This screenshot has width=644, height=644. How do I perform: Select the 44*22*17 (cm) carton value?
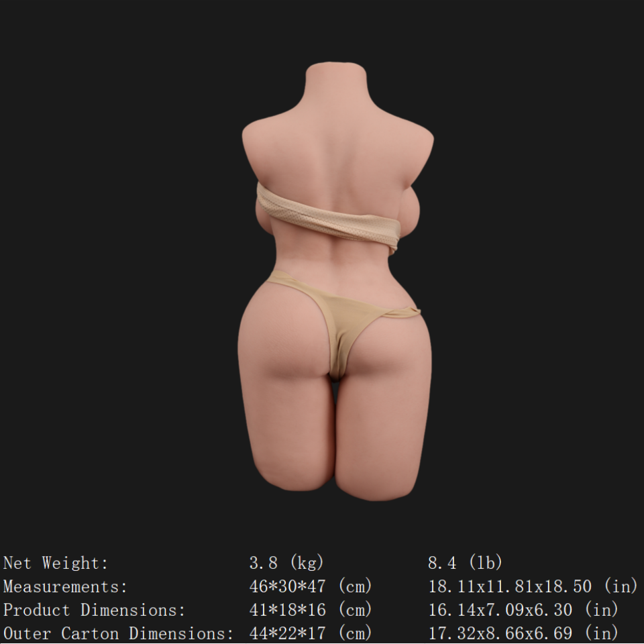pos(310,633)
